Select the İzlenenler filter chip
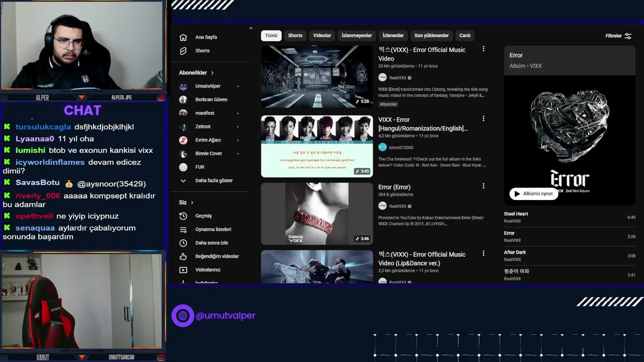This screenshot has width=644, height=362. [393, 36]
